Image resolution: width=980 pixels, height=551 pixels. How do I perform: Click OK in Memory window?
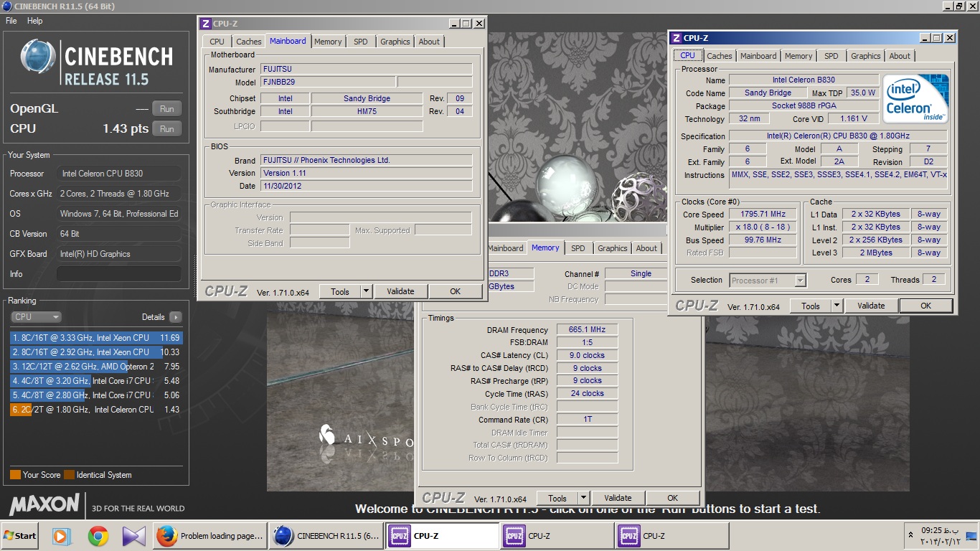click(x=672, y=498)
